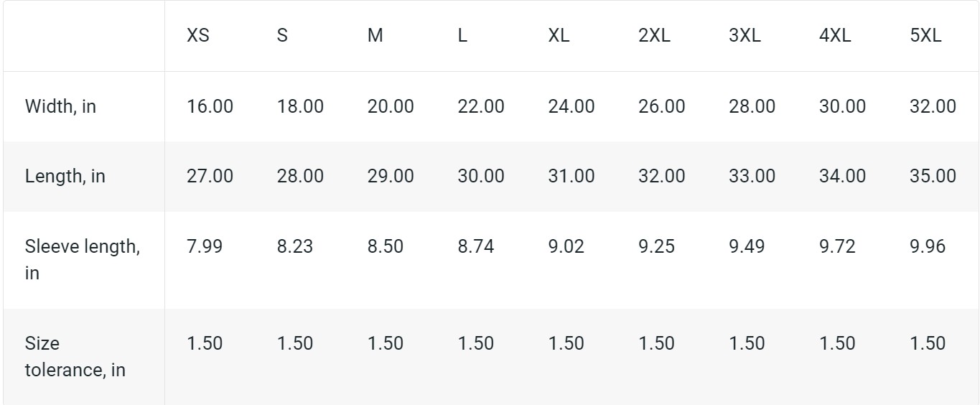The width and height of the screenshot is (980, 405).
Task: Click the 3XL width value 28.00
Action: tap(752, 107)
